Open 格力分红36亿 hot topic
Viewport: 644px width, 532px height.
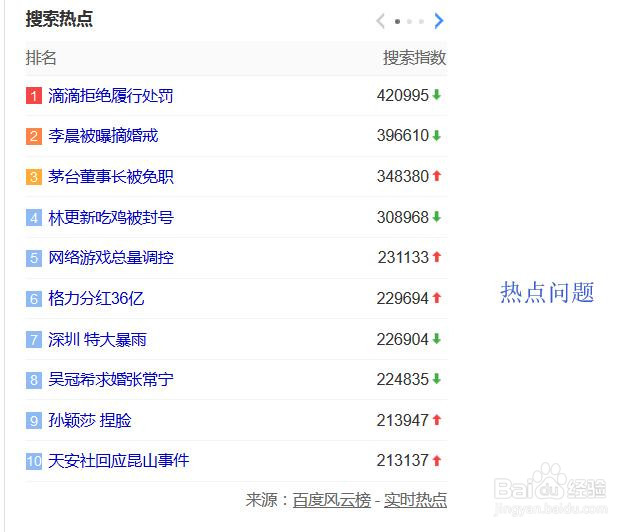96,299
